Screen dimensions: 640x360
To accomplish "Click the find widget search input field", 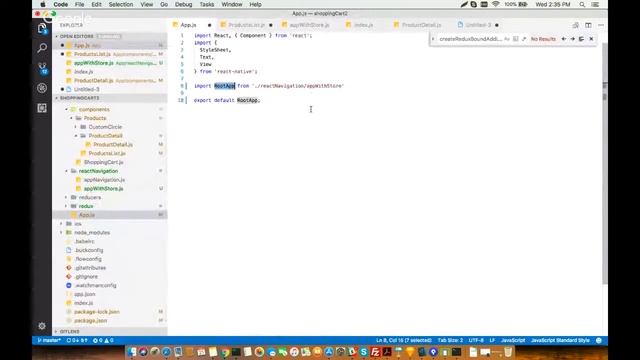I will [470, 39].
